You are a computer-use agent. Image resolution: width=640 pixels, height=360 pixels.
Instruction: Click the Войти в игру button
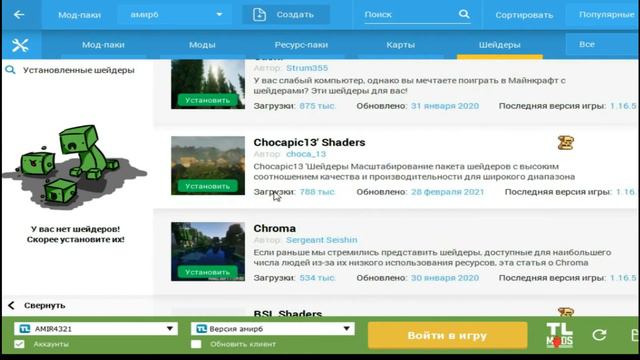click(447, 336)
